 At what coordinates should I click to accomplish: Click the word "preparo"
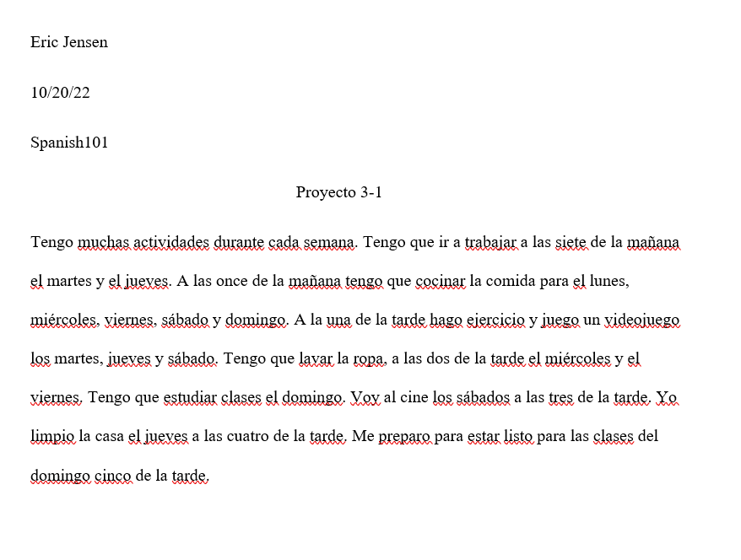pyautogui.click(x=404, y=437)
